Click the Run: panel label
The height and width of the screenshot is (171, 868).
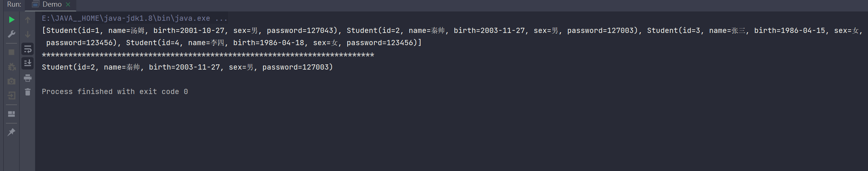(14, 4)
